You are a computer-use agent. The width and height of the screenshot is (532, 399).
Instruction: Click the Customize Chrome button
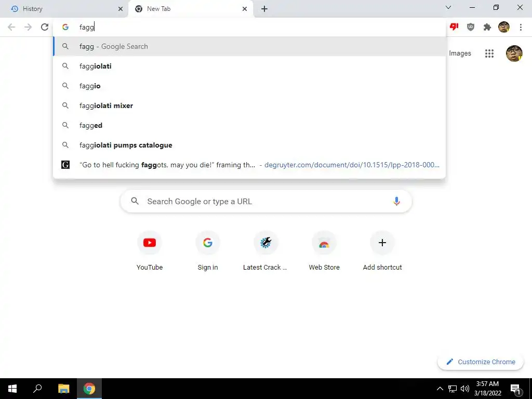pyautogui.click(x=481, y=362)
